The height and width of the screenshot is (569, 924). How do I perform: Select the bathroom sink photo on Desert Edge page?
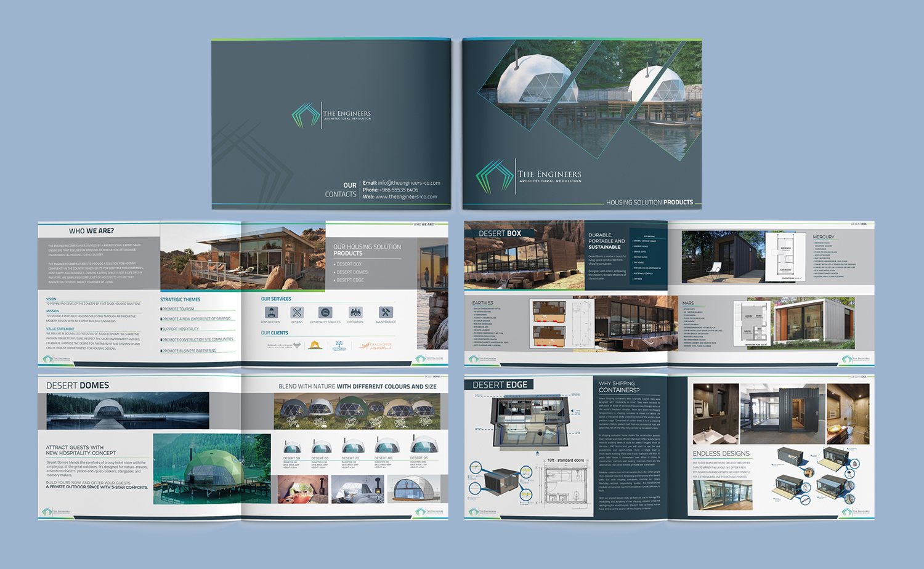pos(716,414)
